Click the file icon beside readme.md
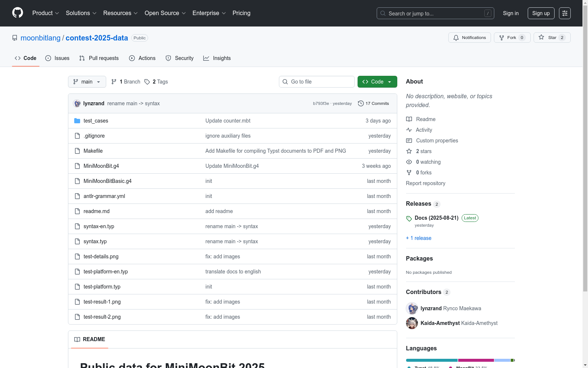Viewport: 588px width, 368px height. 77,211
